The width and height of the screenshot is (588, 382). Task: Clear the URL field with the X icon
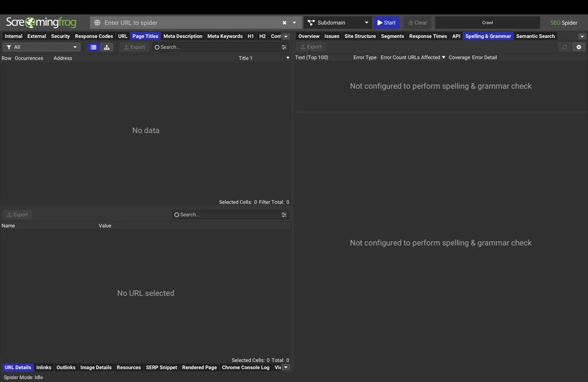[284, 23]
